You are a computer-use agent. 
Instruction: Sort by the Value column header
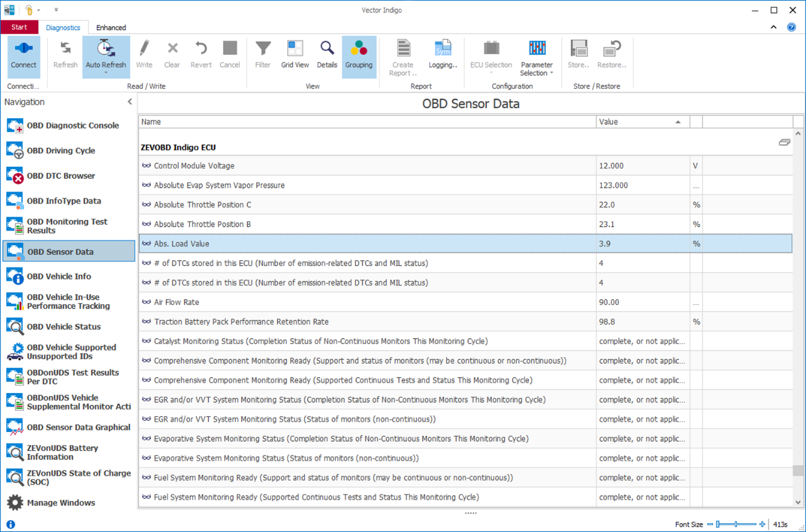pyautogui.click(x=643, y=122)
